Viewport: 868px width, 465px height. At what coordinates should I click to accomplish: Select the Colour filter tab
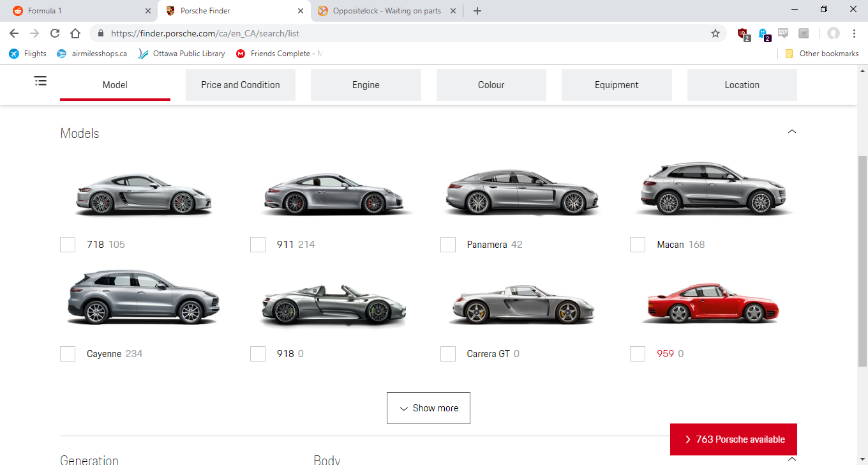tap(491, 85)
